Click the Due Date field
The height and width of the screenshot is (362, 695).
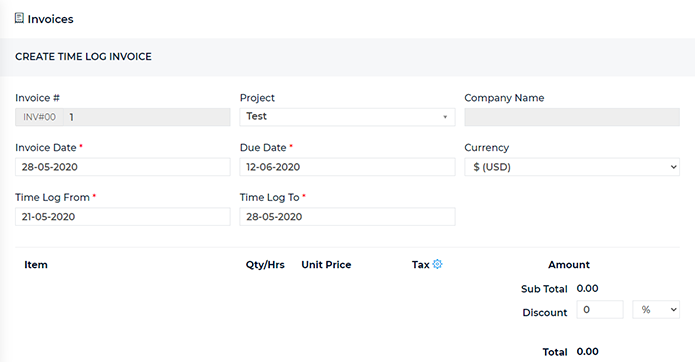point(347,167)
